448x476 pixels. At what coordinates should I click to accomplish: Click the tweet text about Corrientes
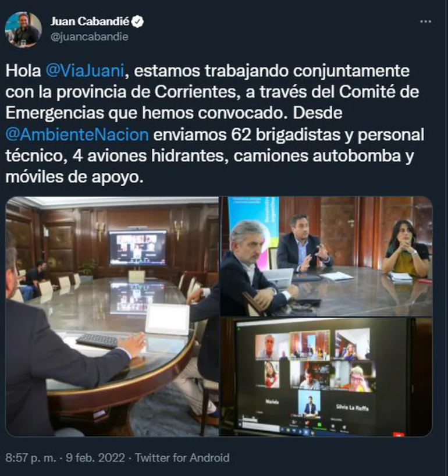[215, 124]
